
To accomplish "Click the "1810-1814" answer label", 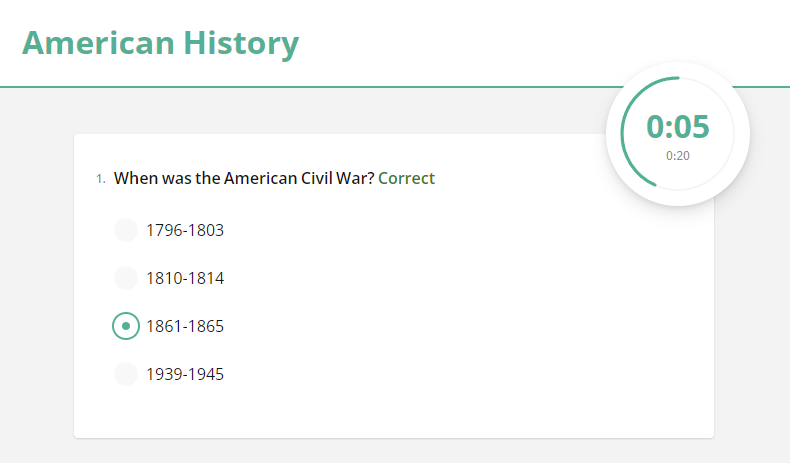I will click(185, 278).
